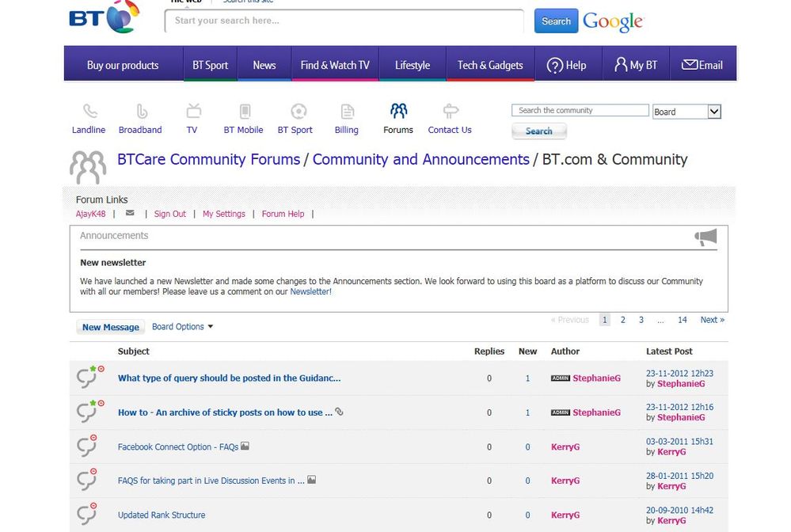Open Tech & Gadgets navigation item
The height and width of the screenshot is (532, 791).
(490, 65)
